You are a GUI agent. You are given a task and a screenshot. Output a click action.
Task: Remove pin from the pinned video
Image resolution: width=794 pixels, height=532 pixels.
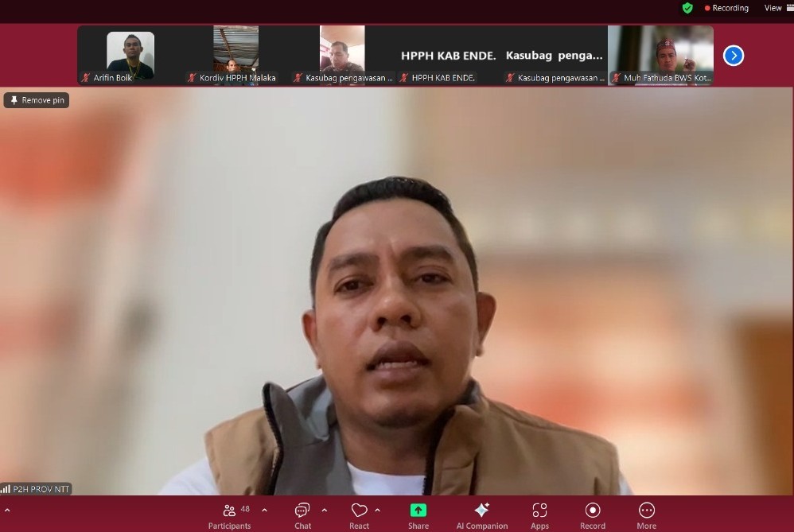(37, 100)
